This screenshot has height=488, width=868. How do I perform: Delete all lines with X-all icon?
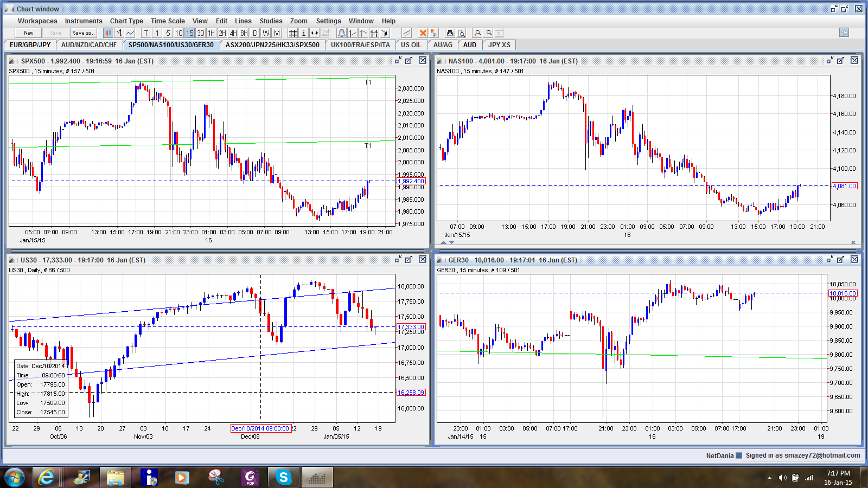(433, 33)
